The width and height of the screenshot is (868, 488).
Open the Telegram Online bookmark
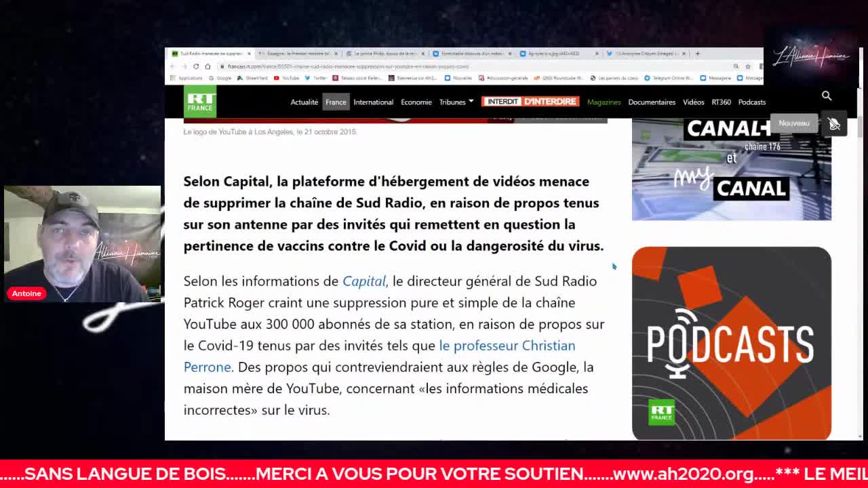(669, 78)
